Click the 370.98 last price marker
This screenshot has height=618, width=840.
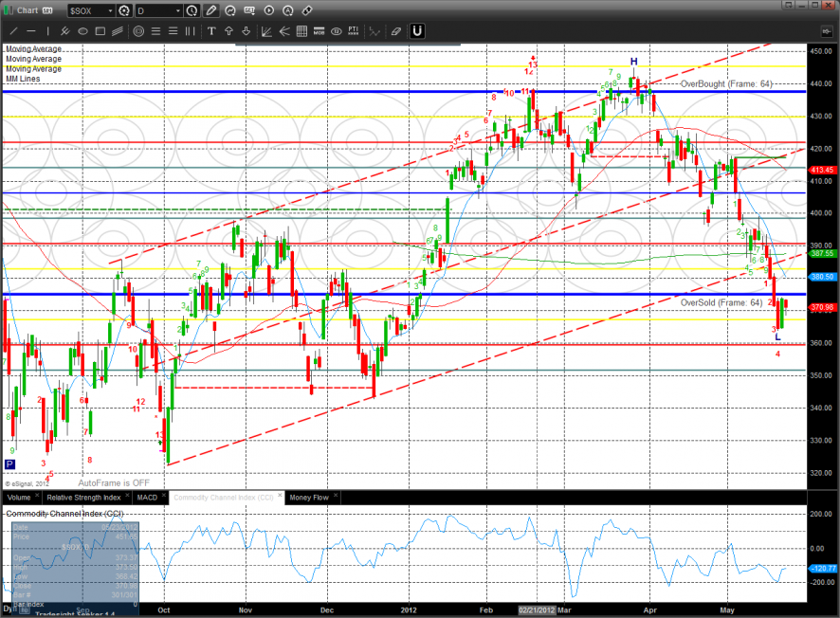click(x=822, y=307)
